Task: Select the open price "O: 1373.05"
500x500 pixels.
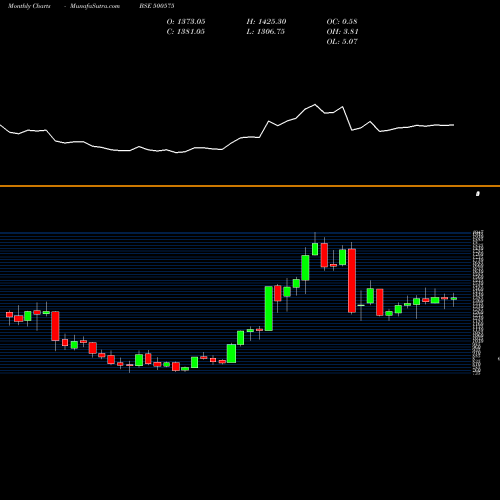Action: click(186, 22)
